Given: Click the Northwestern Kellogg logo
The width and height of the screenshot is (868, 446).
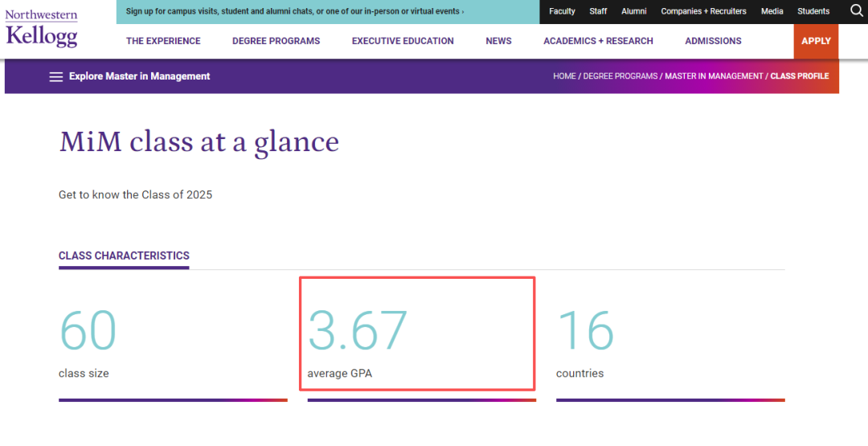Looking at the screenshot, I should [42, 29].
